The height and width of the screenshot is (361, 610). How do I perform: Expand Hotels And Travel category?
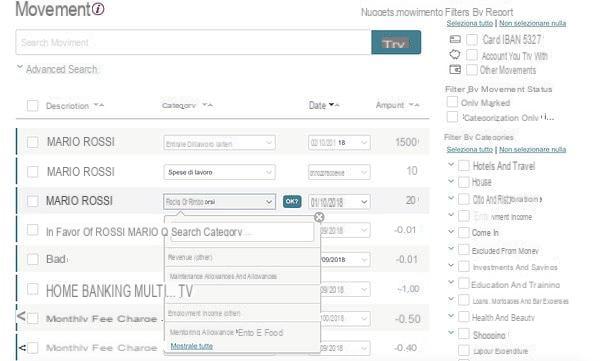[x=451, y=165]
